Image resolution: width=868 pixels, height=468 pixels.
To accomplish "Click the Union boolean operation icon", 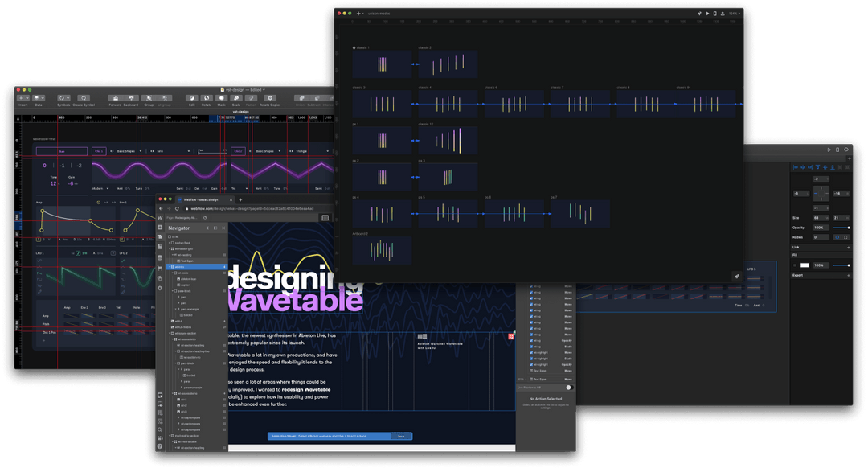I will pos(303,99).
